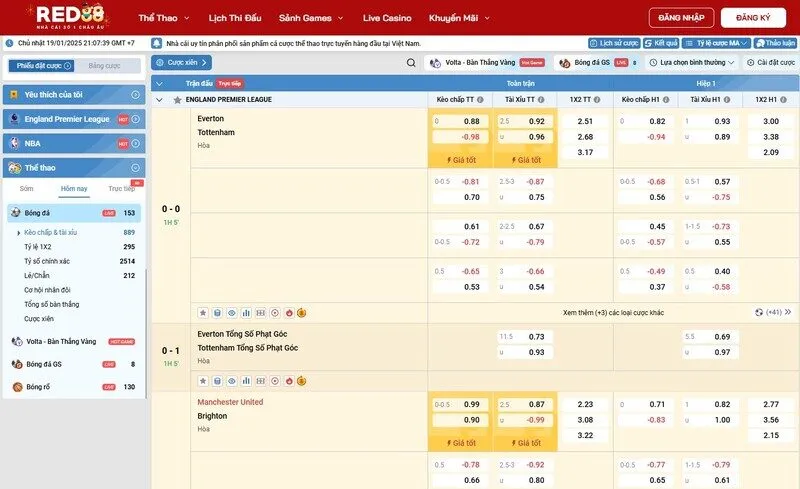Open the Everton match scoreboard grid icon
Viewport: 800px width, 489px height.
pos(261,313)
